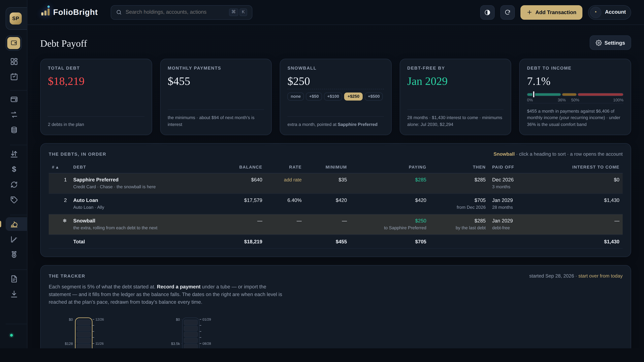
Task: Open the dollar sign icon
Action: click(14, 169)
